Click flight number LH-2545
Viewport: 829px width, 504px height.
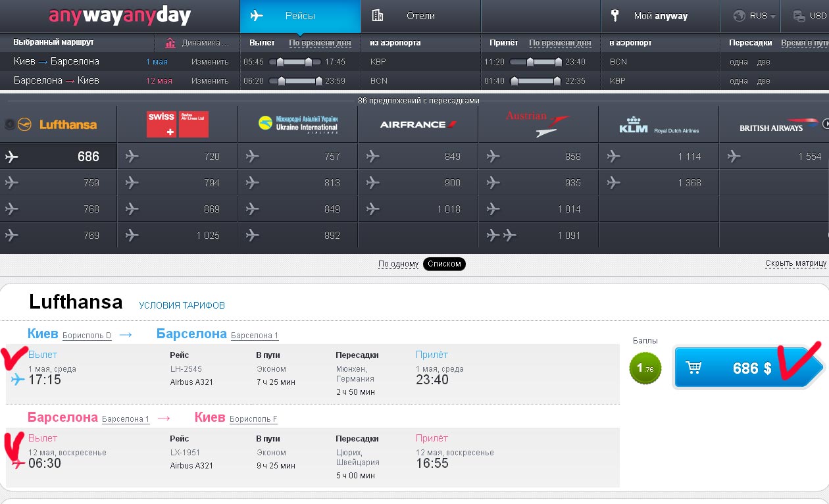(186, 369)
